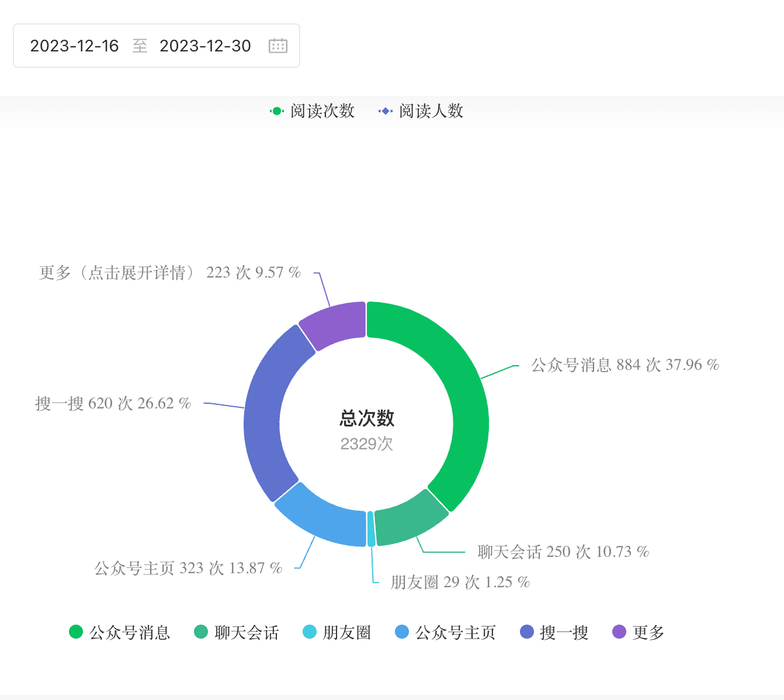The image size is (784, 700).
Task: Toggle 聊天会话 legend item
Action: 237,632
